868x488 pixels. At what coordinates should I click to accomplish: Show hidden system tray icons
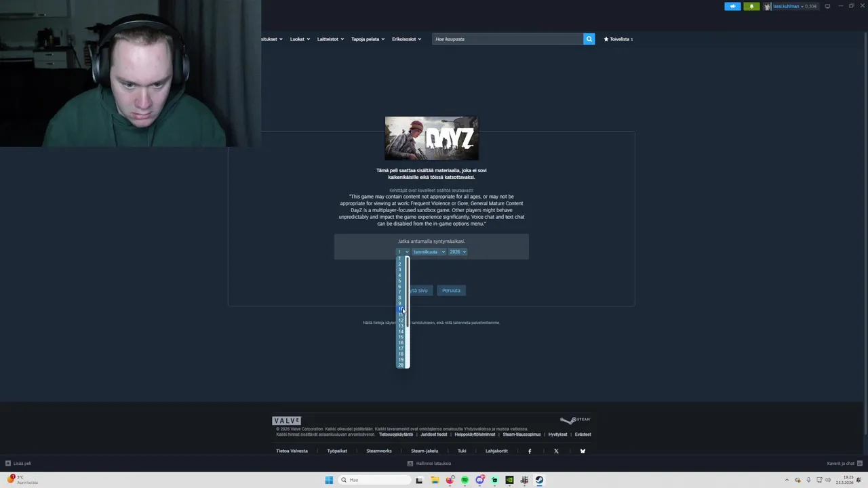[x=787, y=480]
